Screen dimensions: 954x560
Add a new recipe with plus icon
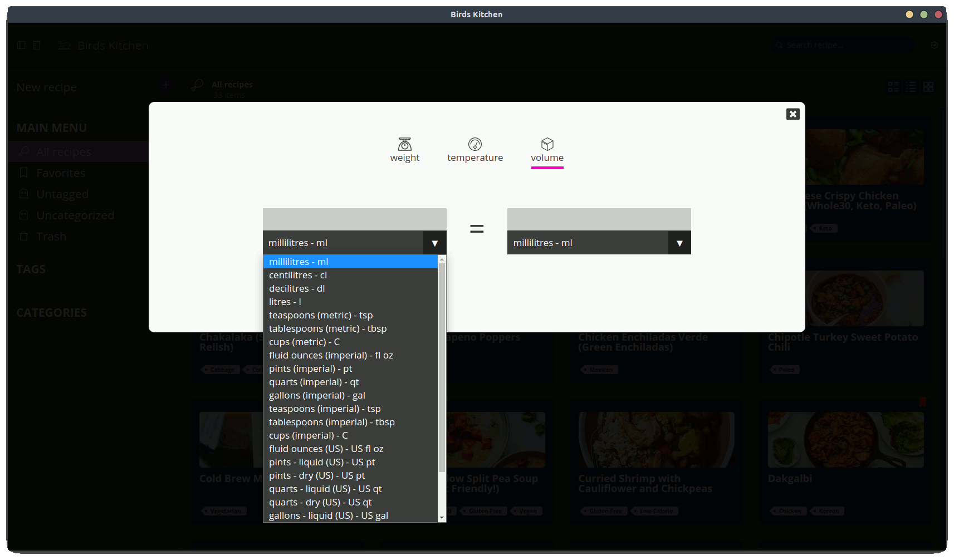(166, 85)
